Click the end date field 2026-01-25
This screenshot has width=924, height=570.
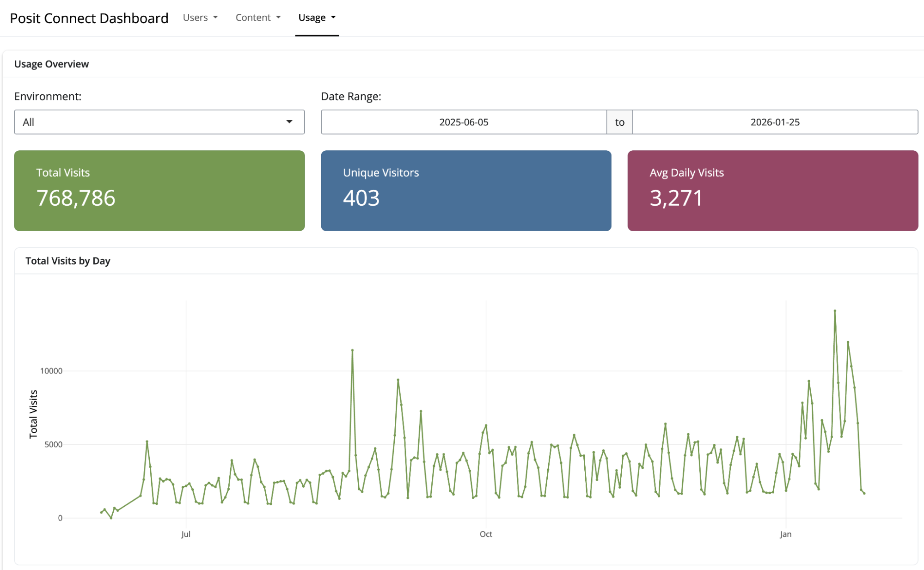point(775,122)
